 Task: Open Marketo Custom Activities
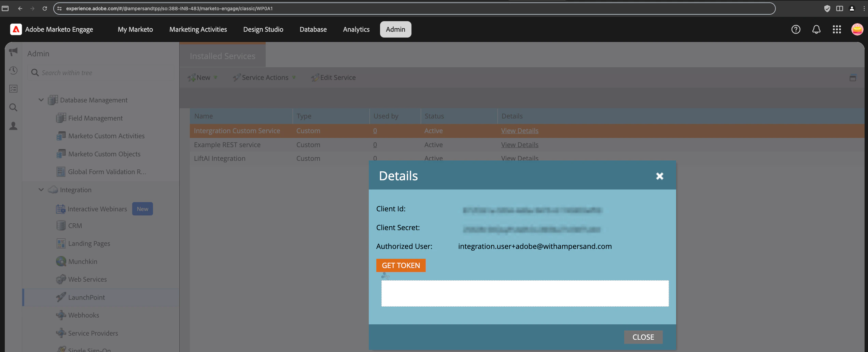[100, 136]
